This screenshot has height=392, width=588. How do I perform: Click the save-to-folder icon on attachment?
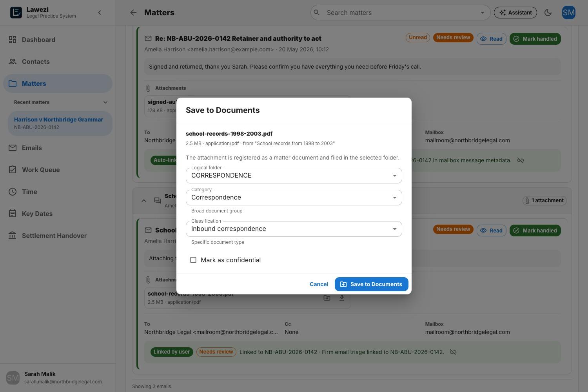327,298
